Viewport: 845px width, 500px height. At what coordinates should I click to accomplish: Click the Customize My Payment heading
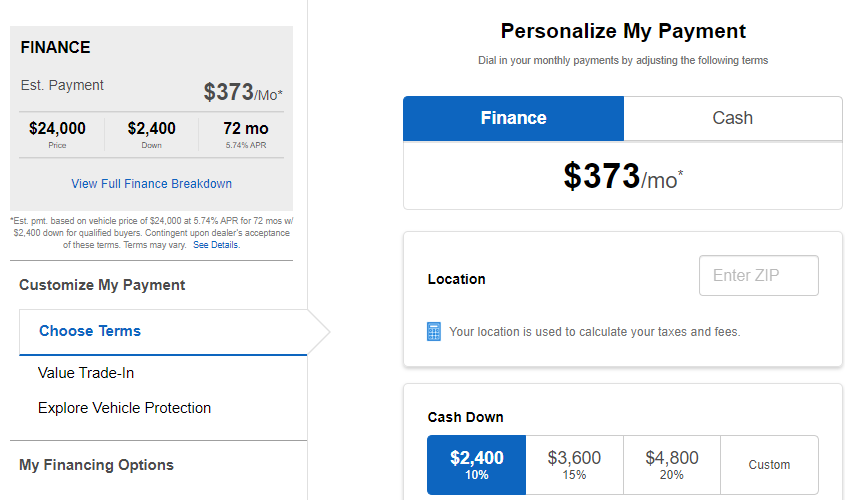102,285
